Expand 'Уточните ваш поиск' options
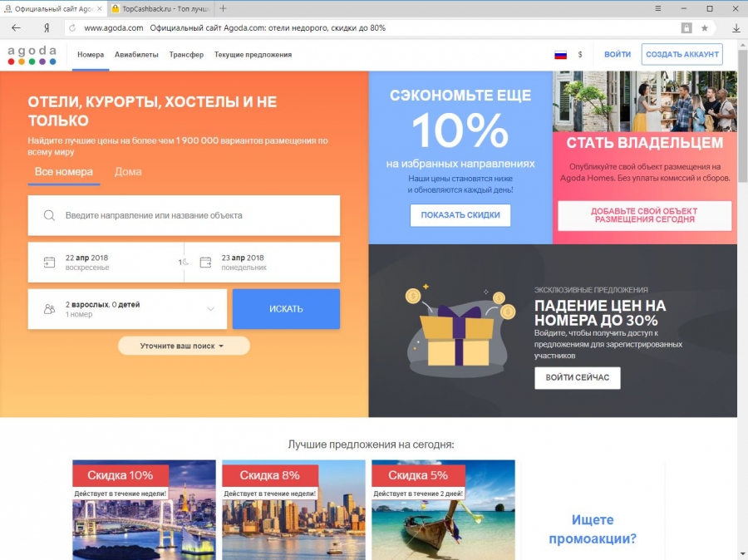The height and width of the screenshot is (560, 748). tap(184, 346)
